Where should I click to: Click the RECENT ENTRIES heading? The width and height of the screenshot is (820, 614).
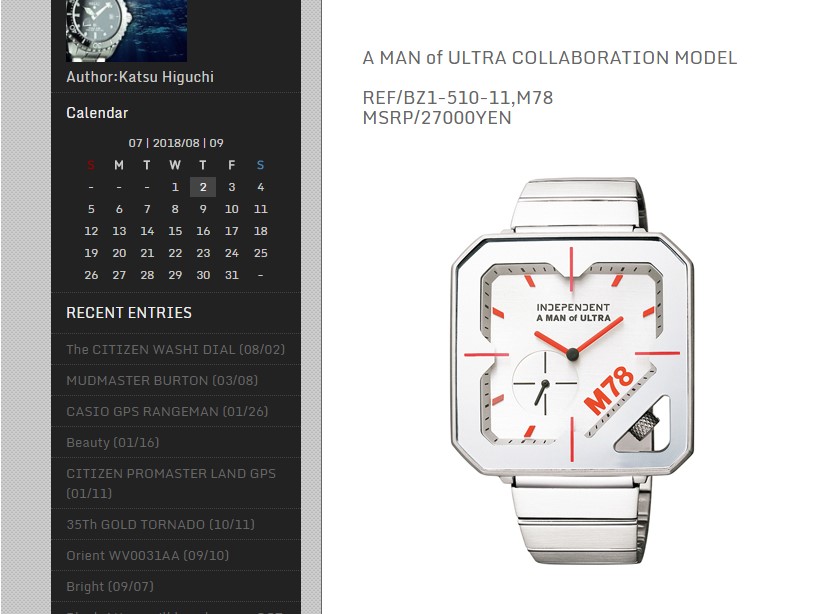click(x=129, y=313)
